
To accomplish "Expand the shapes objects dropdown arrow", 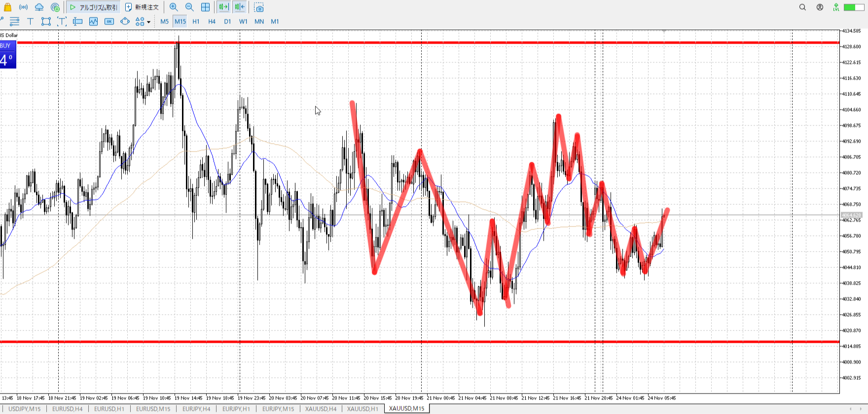I will pyautogui.click(x=148, y=22).
